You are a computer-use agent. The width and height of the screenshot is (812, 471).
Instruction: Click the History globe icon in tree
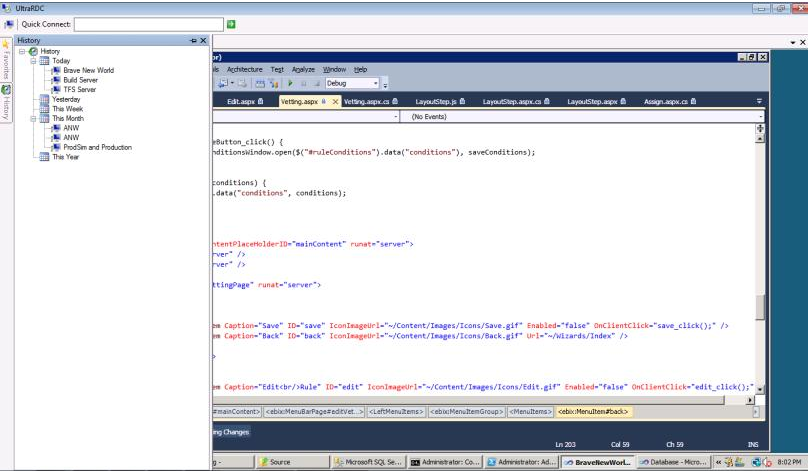pyautogui.click(x=33, y=51)
